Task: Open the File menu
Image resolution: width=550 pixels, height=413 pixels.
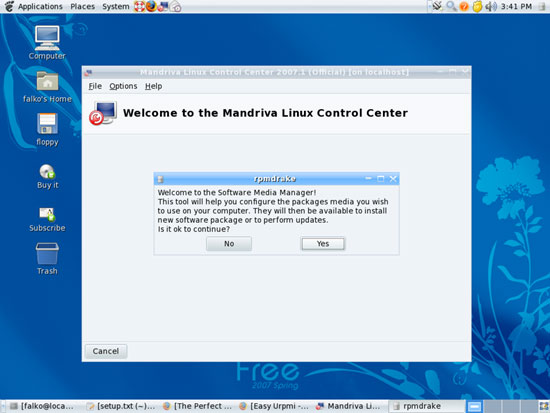Action: click(95, 86)
